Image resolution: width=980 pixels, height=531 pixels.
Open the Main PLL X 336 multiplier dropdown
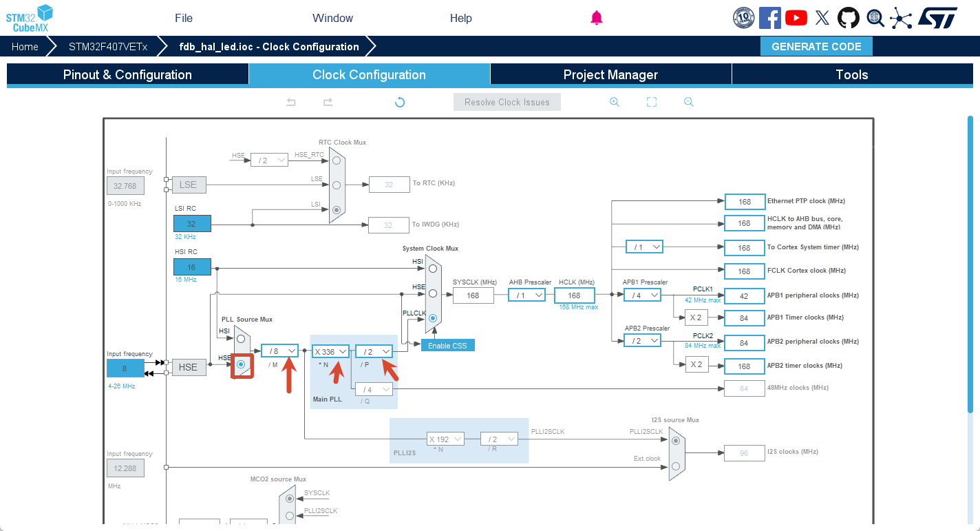(x=330, y=351)
